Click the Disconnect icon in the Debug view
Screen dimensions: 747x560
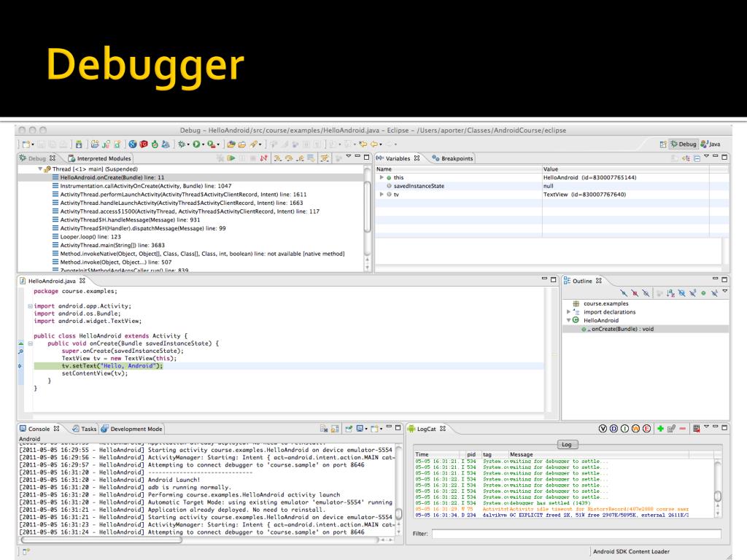point(263,158)
